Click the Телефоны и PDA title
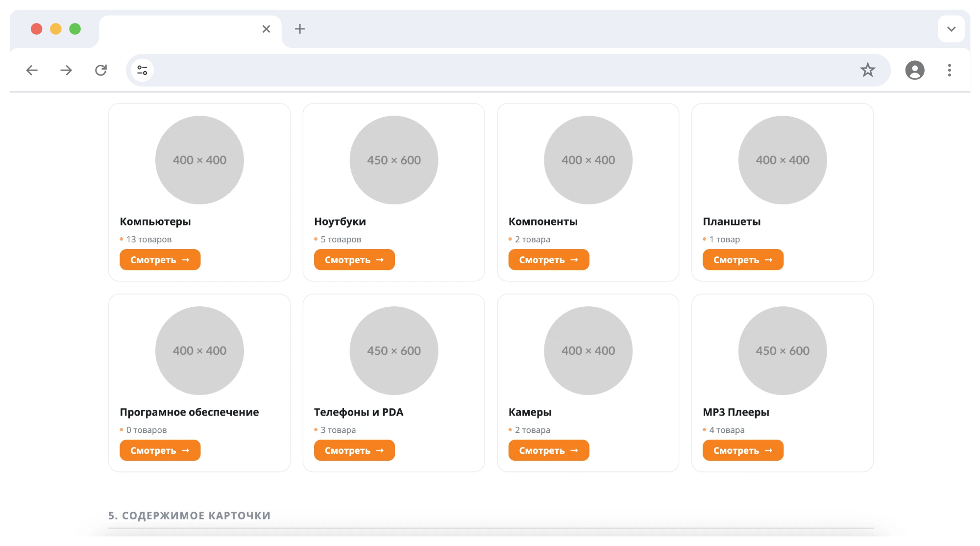This screenshot has width=980, height=546. [x=359, y=412]
